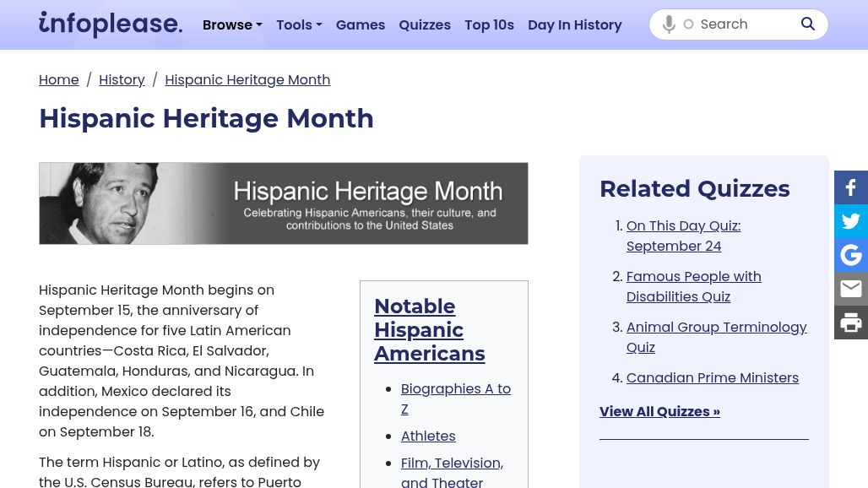The height and width of the screenshot is (488, 868).
Task: Click the Facebook share icon
Action: coord(850,187)
